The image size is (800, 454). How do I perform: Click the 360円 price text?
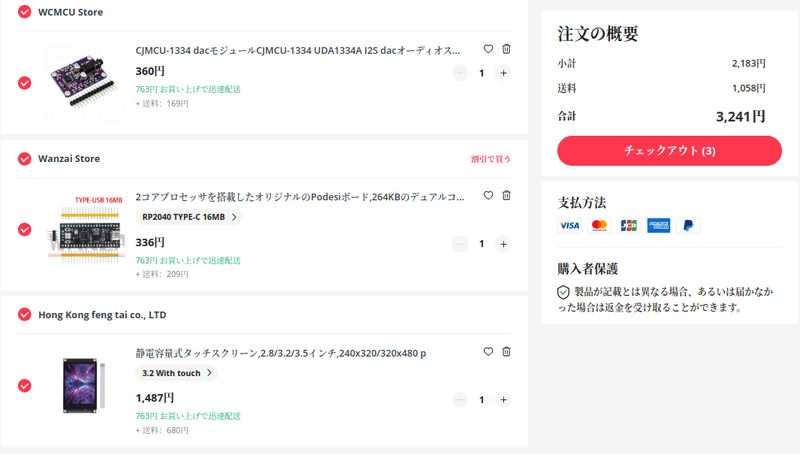point(150,71)
